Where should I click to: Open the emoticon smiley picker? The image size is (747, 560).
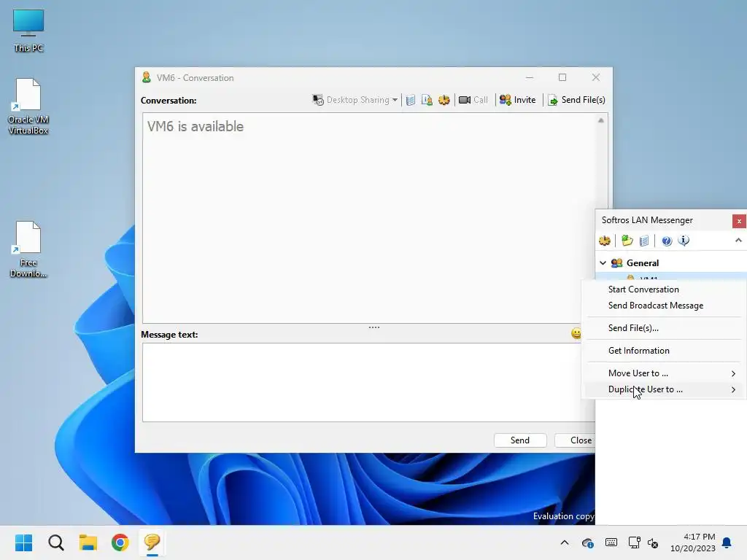pos(576,333)
